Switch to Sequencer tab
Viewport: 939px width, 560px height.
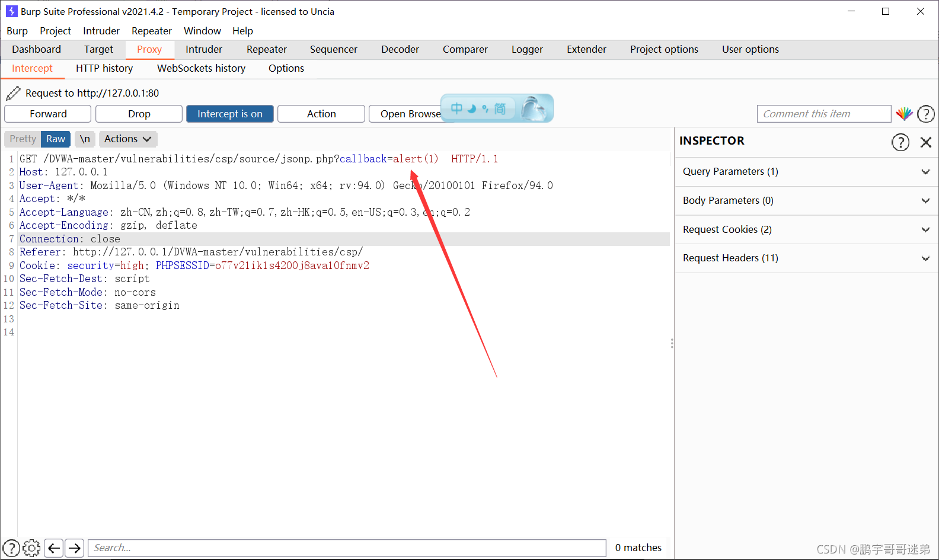pyautogui.click(x=334, y=50)
